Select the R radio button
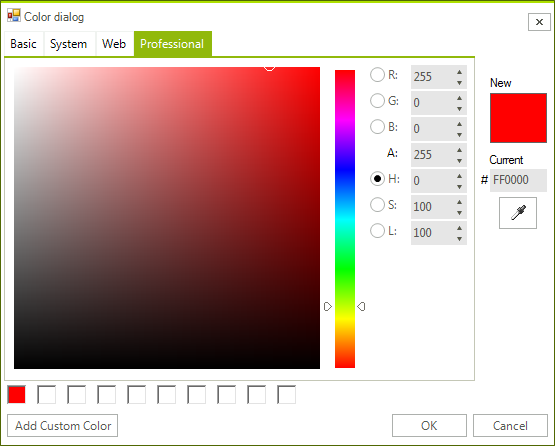 point(377,75)
